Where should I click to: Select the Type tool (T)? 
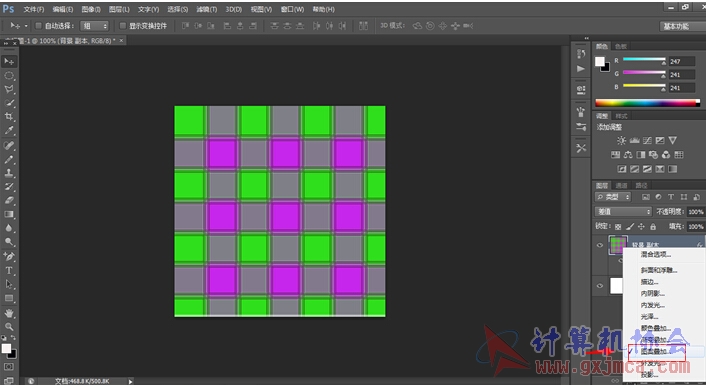[9, 271]
